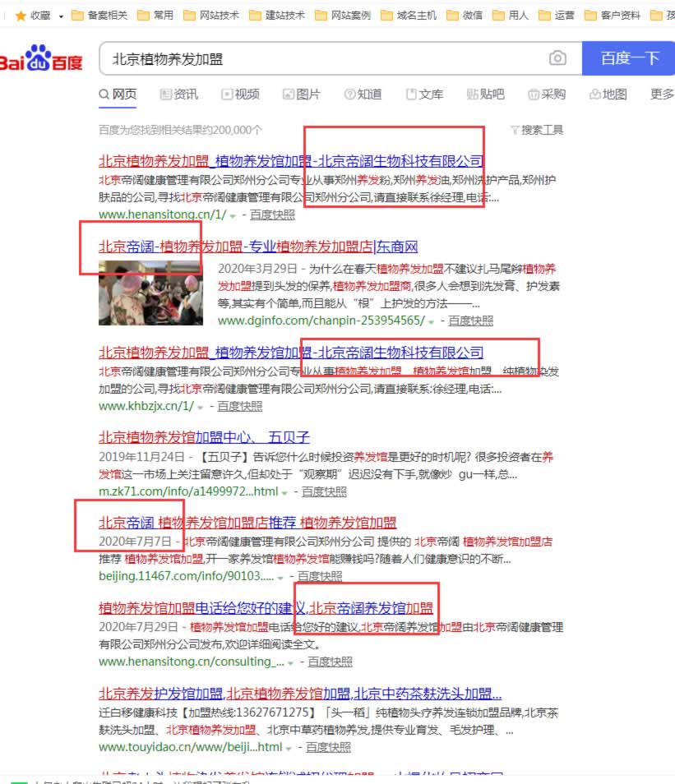Open the 采购 search section

[x=549, y=94]
